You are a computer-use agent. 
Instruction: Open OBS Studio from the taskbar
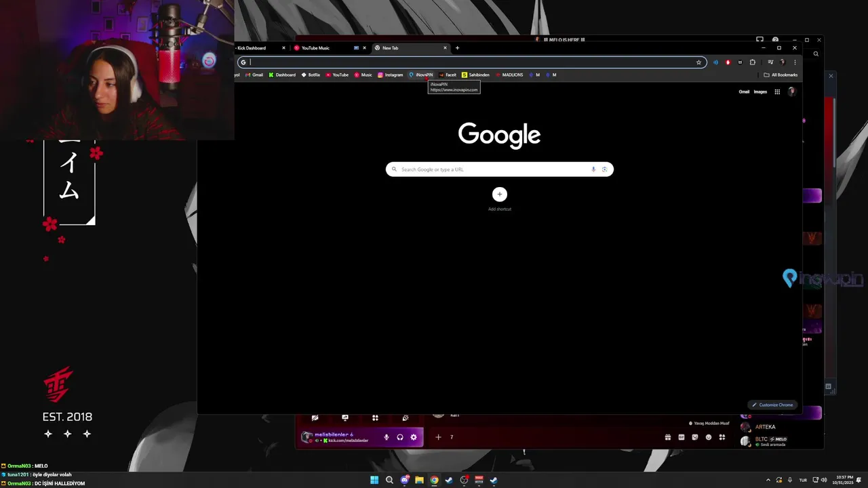pyautogui.click(x=464, y=480)
